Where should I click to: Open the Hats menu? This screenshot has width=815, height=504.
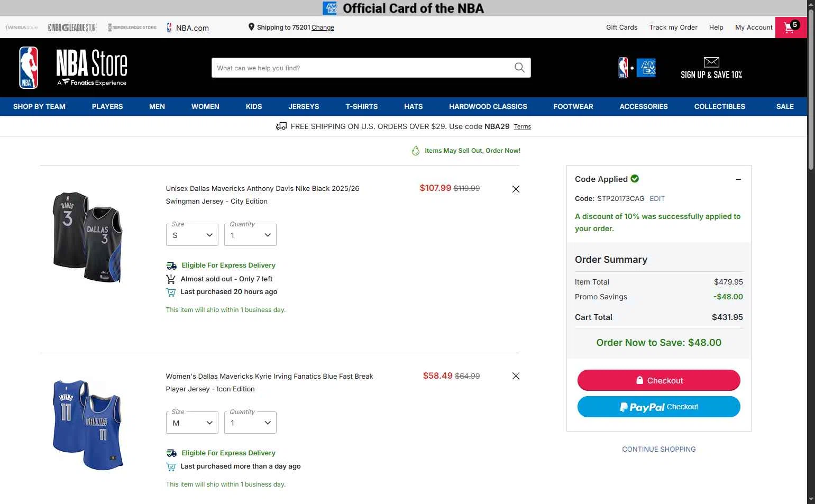414,106
